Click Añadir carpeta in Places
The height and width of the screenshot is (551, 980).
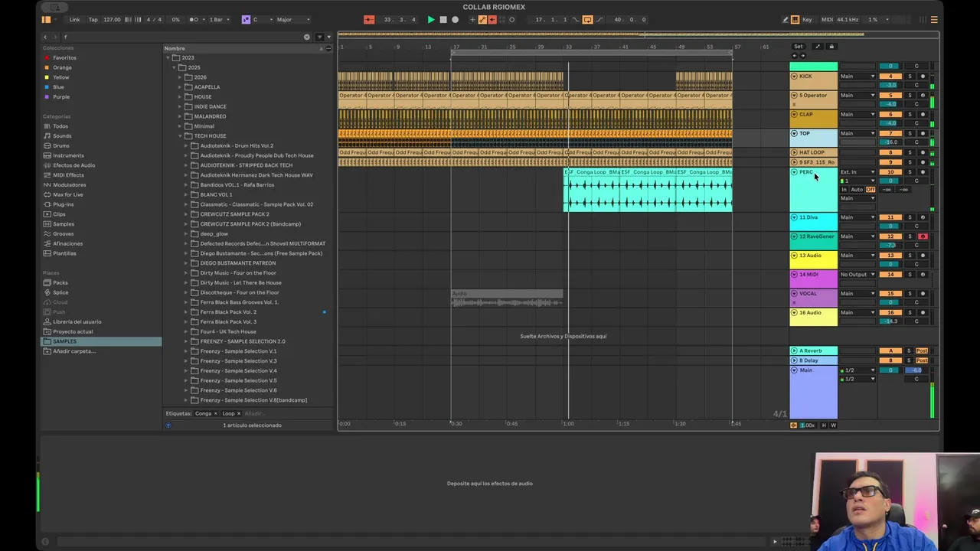coord(73,351)
